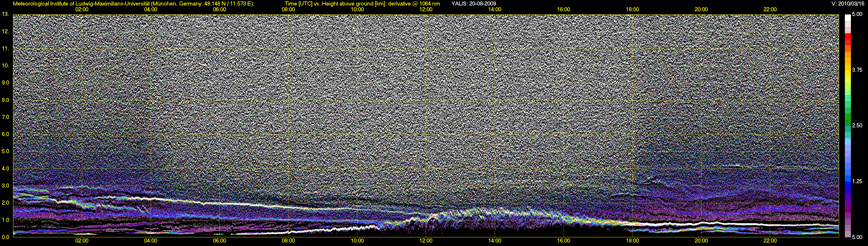Select '08:00' on the bottom time axis
Image resolution: width=868 pixels, height=246 pixels.
(x=288, y=241)
